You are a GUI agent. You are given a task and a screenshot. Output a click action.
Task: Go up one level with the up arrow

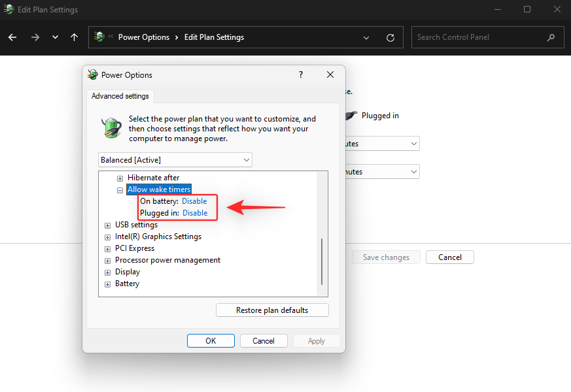(75, 37)
